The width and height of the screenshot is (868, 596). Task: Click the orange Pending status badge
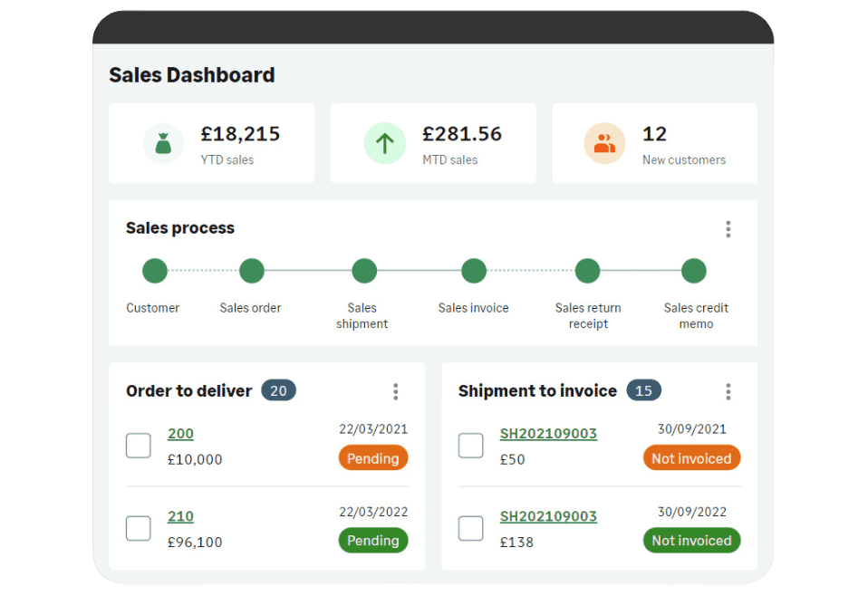pyautogui.click(x=373, y=458)
